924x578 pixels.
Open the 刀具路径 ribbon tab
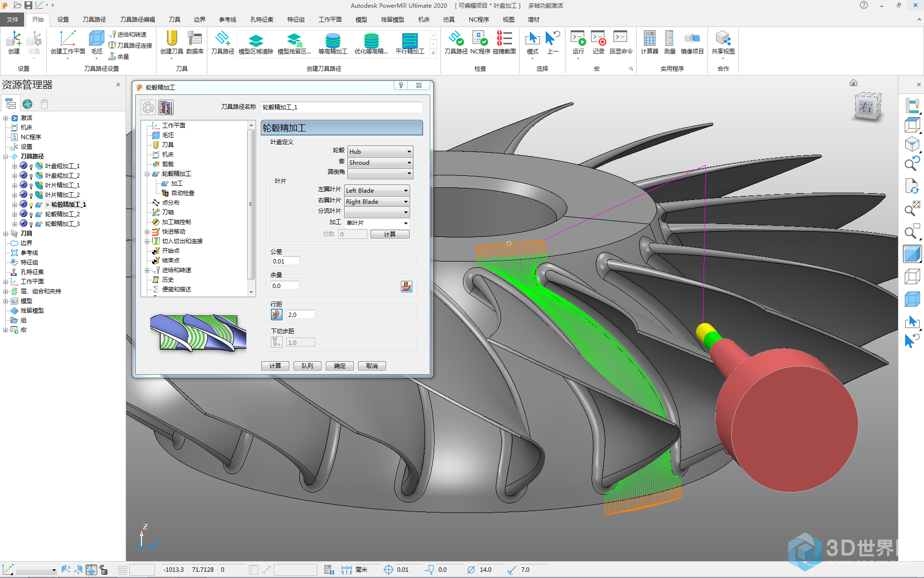[x=94, y=19]
